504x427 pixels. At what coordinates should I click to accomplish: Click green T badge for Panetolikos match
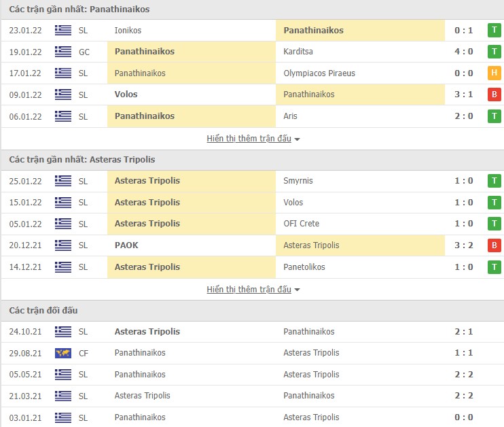tap(494, 267)
